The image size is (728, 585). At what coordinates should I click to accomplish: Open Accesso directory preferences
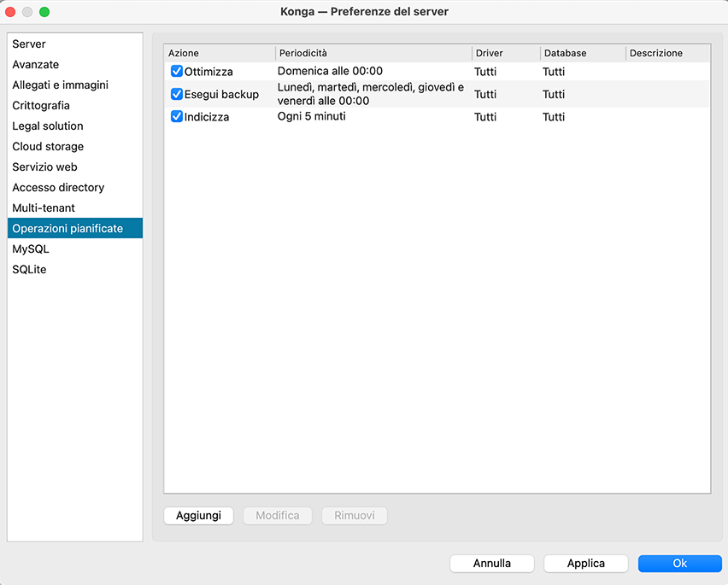(58, 188)
